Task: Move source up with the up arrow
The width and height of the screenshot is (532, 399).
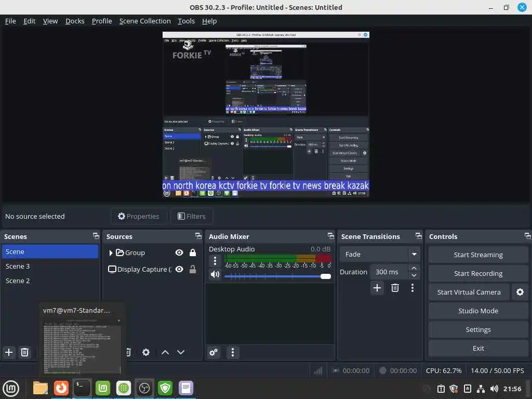Action: click(165, 352)
